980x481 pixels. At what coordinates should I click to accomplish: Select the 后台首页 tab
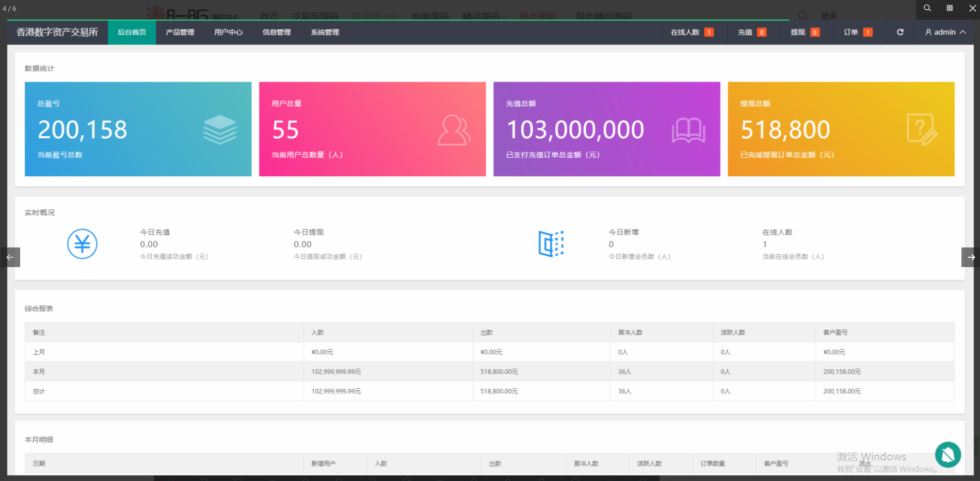[132, 32]
